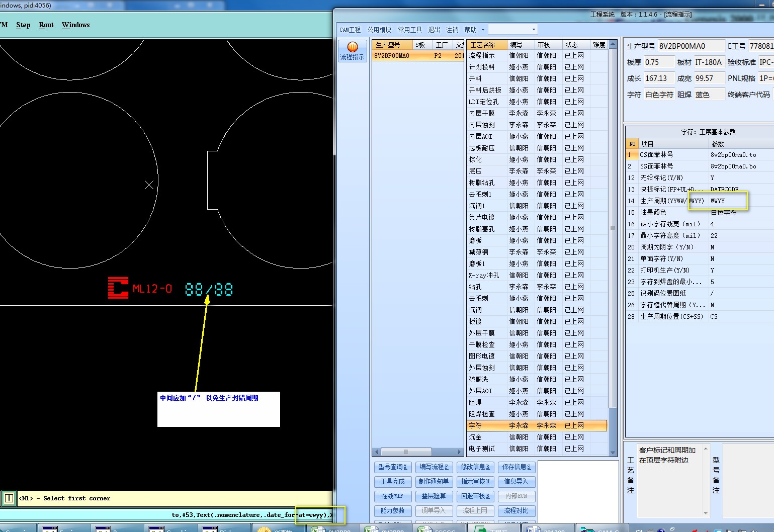Click scroll-up arrow of the process list
Screen dimensions: 774x532
(613, 45)
